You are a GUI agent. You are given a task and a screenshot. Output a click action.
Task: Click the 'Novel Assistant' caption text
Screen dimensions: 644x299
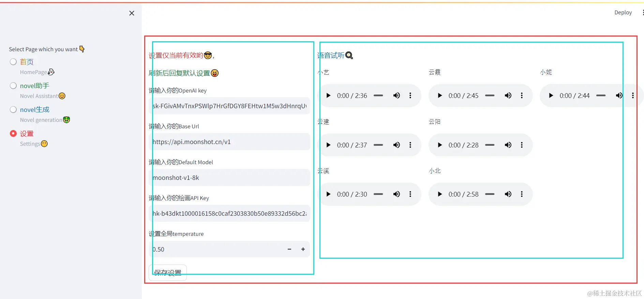pos(39,96)
